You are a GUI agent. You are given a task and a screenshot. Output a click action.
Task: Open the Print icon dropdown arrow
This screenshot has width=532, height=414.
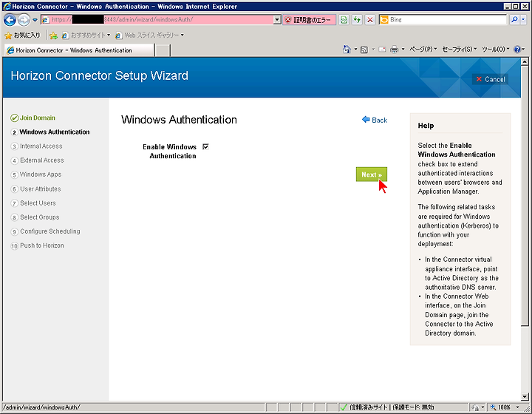[403, 50]
